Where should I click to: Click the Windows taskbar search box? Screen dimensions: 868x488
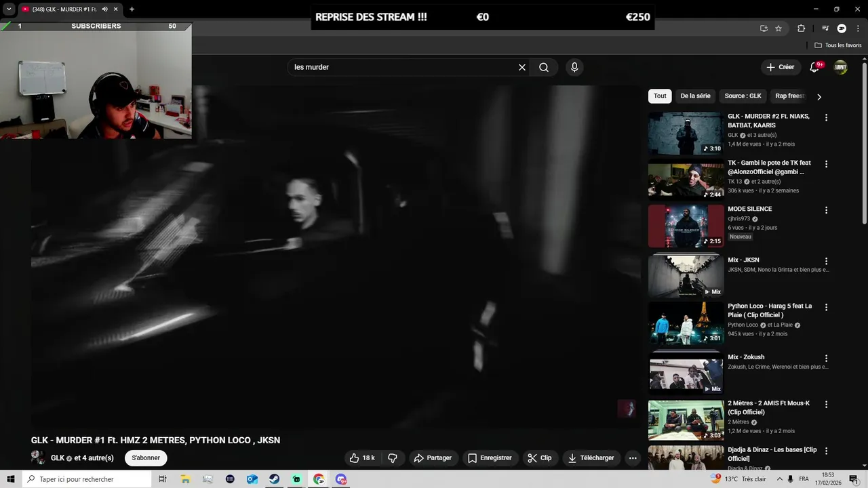[x=87, y=479]
